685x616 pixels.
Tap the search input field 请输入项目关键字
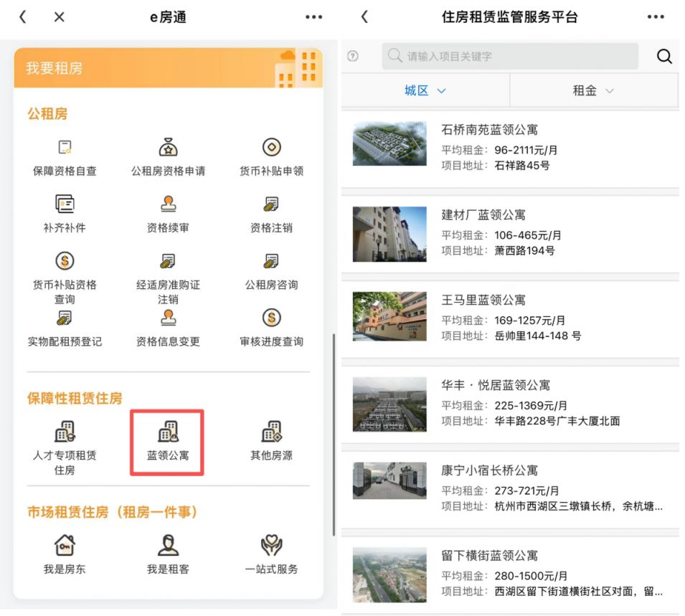coord(502,56)
